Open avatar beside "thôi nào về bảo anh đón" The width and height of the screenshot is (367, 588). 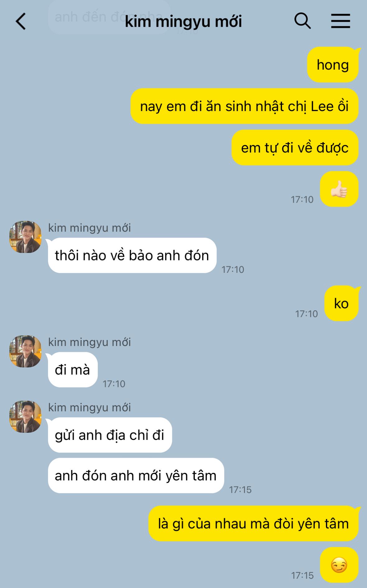(26, 237)
